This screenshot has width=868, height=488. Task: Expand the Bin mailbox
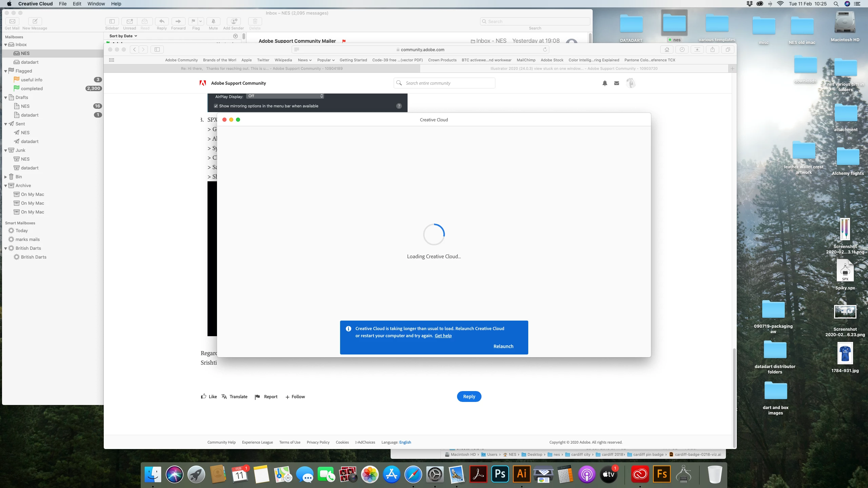tap(5, 177)
